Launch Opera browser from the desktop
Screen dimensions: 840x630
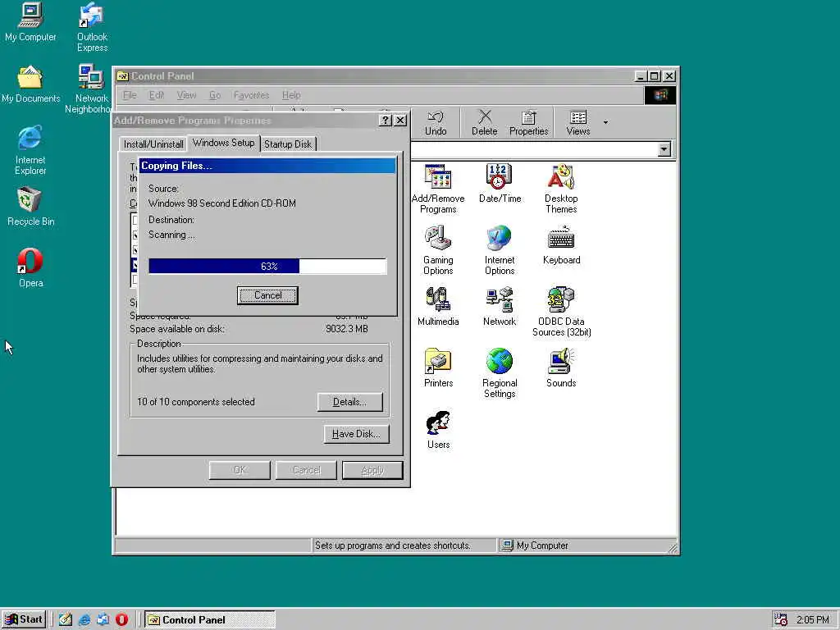[x=30, y=268]
